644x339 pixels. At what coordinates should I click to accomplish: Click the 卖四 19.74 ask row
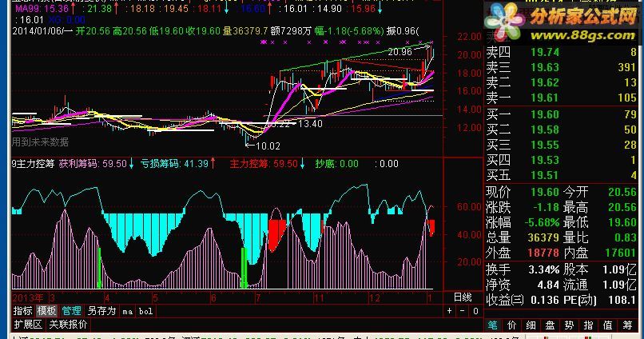tap(561, 52)
